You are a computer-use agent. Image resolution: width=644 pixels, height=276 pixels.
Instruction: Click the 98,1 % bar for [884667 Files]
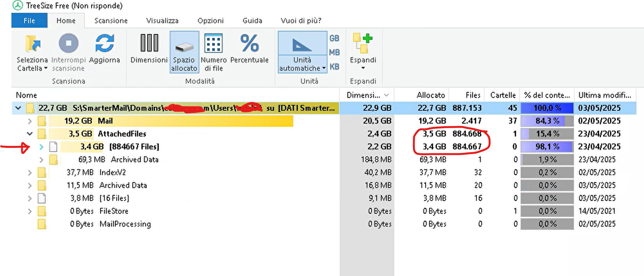point(547,147)
